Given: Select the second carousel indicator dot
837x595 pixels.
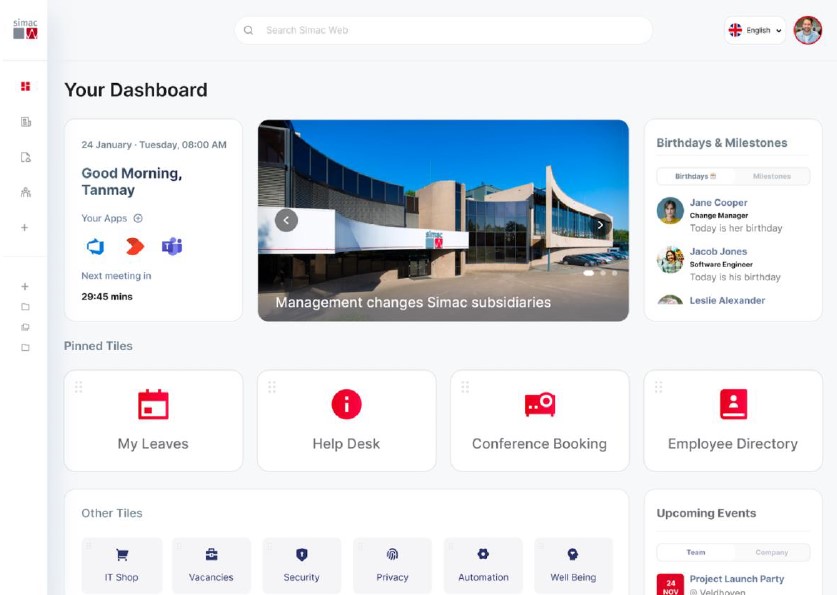Looking at the screenshot, I should point(603,273).
